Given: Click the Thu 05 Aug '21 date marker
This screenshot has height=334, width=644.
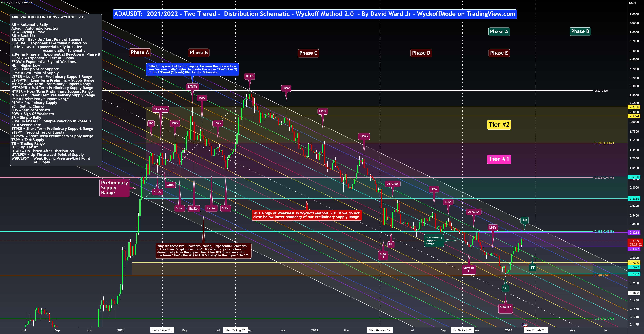Looking at the screenshot, I should [x=235, y=330].
